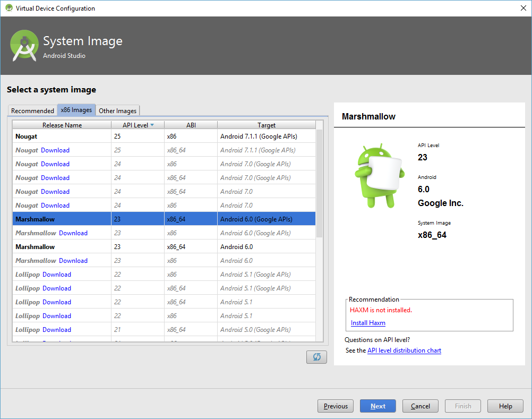
Task: Download Nougat API 25 x86_64 image
Action: point(55,150)
